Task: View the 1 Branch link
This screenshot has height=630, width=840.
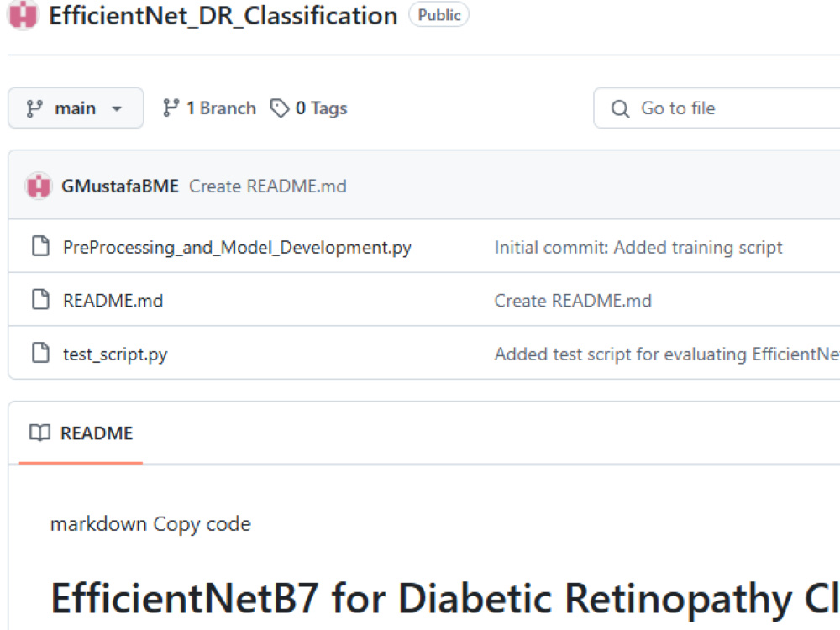Action: coord(209,108)
